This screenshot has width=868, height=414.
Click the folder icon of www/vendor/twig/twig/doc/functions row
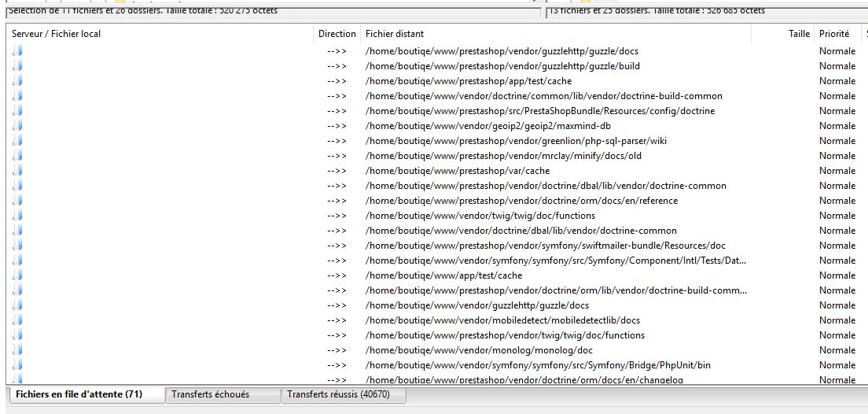(x=17, y=216)
